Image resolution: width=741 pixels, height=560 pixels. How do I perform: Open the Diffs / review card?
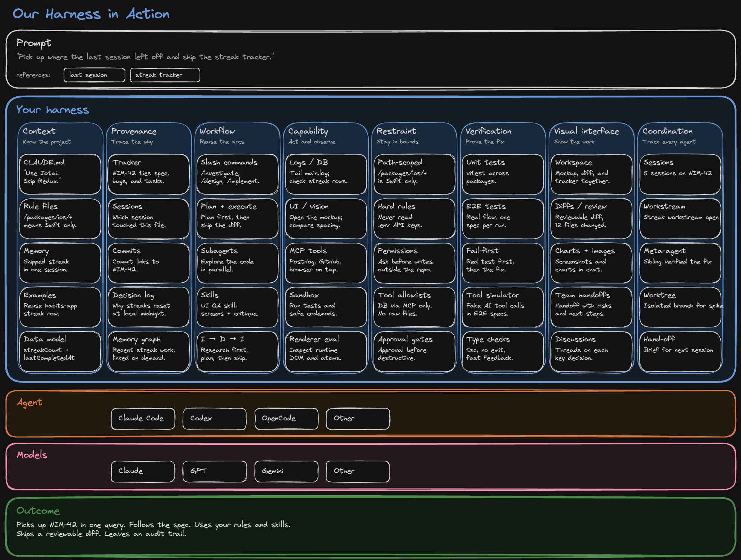592,219
